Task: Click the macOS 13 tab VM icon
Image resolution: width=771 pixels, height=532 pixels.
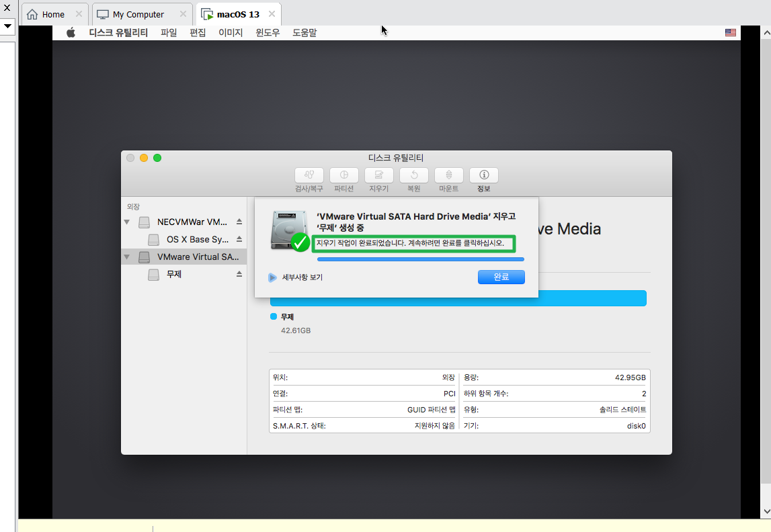Action: 208,14
